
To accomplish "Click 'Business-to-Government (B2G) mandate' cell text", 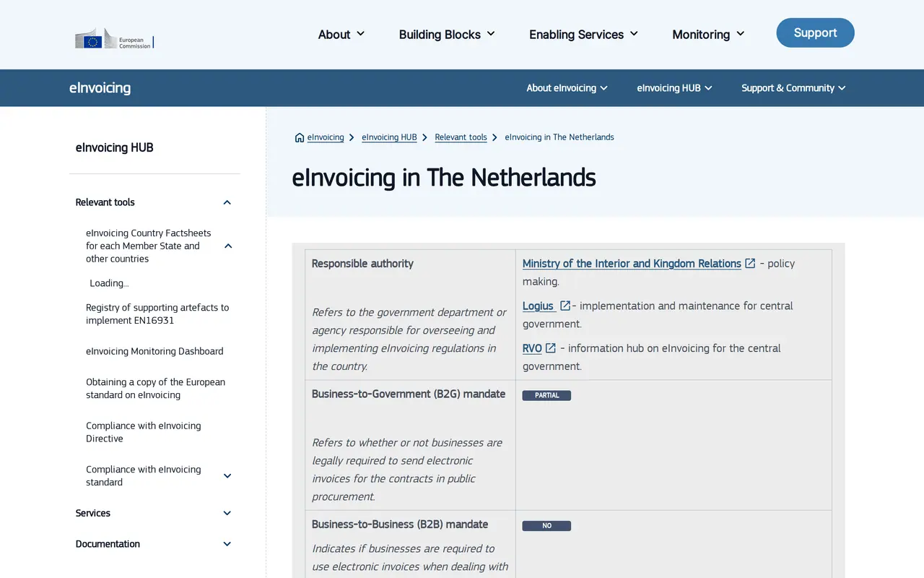I will (409, 394).
